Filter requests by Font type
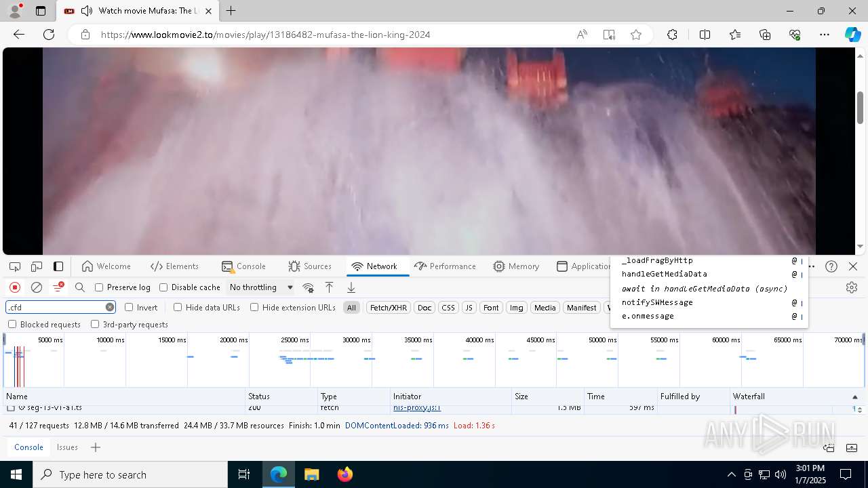Screen dimensions: 868x488 491,308
